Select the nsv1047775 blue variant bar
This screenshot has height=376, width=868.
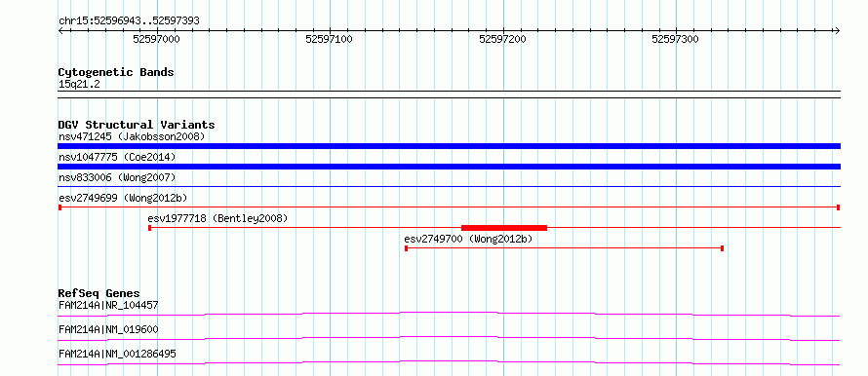pyautogui.click(x=449, y=167)
